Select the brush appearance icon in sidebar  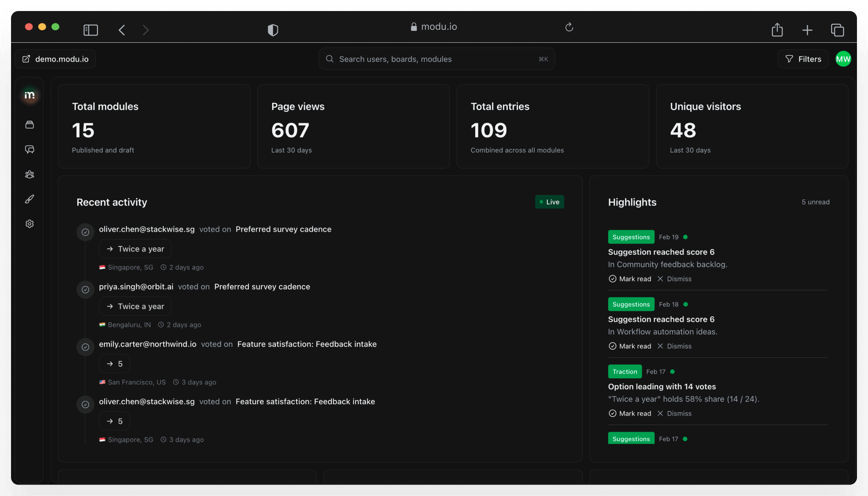coord(29,199)
